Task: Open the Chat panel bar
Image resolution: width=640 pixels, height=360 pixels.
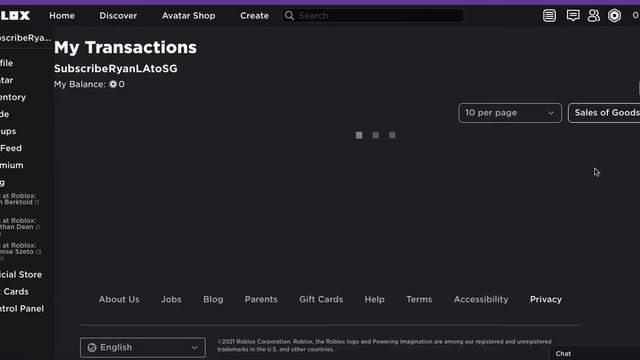Action: tap(594, 353)
